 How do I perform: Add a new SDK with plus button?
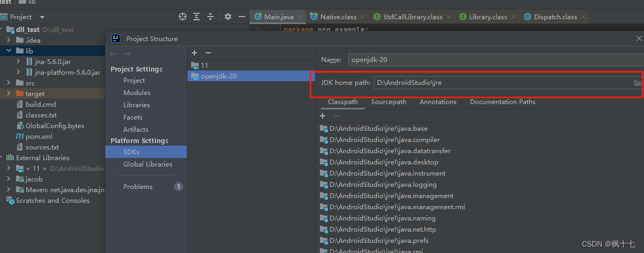tap(194, 53)
